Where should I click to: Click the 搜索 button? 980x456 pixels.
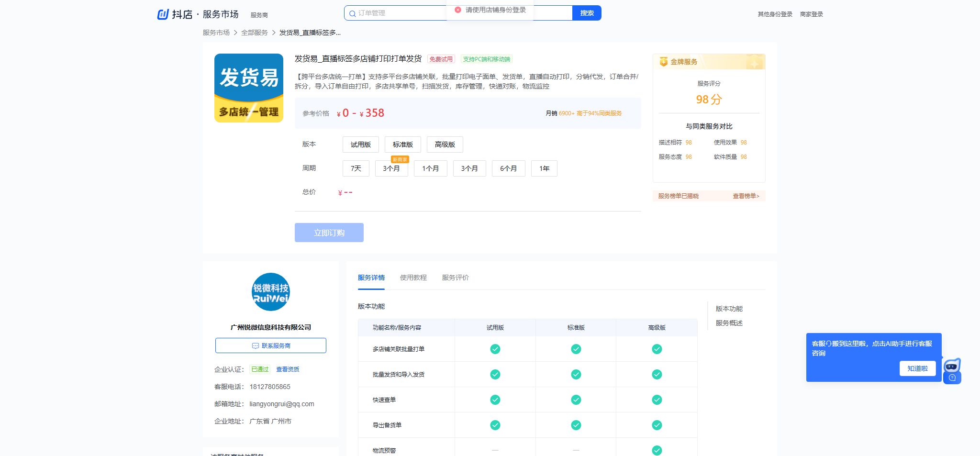587,13
